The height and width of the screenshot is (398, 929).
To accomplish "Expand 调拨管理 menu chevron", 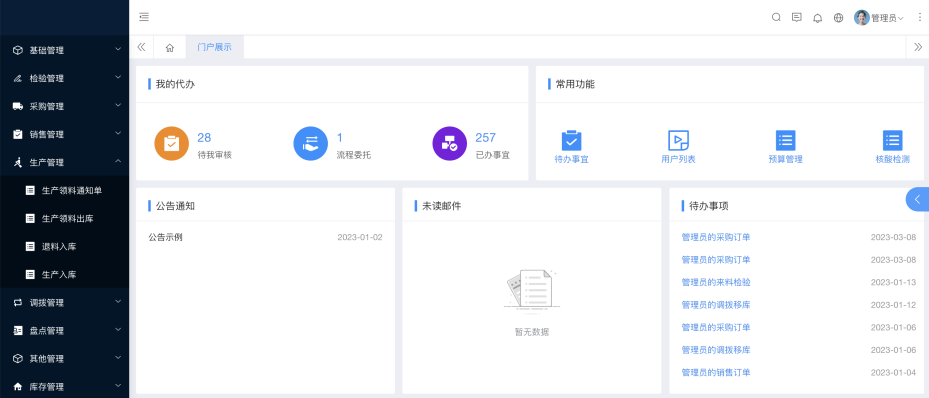I will (118, 301).
